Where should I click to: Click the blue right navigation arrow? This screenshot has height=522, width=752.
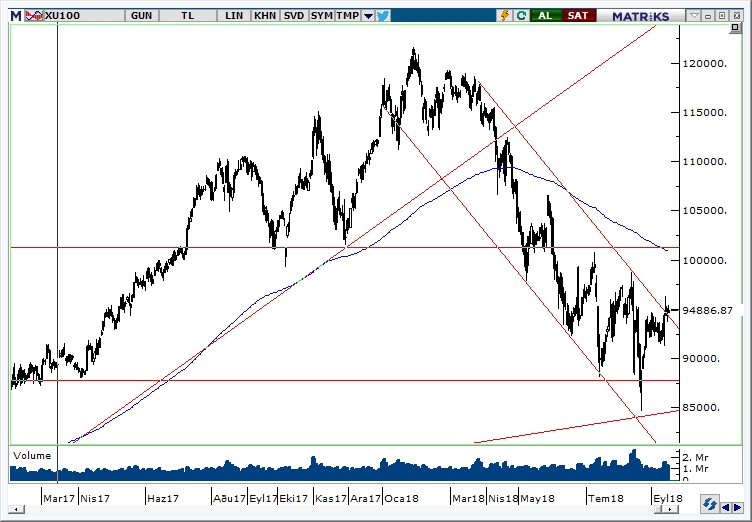tap(738, 507)
